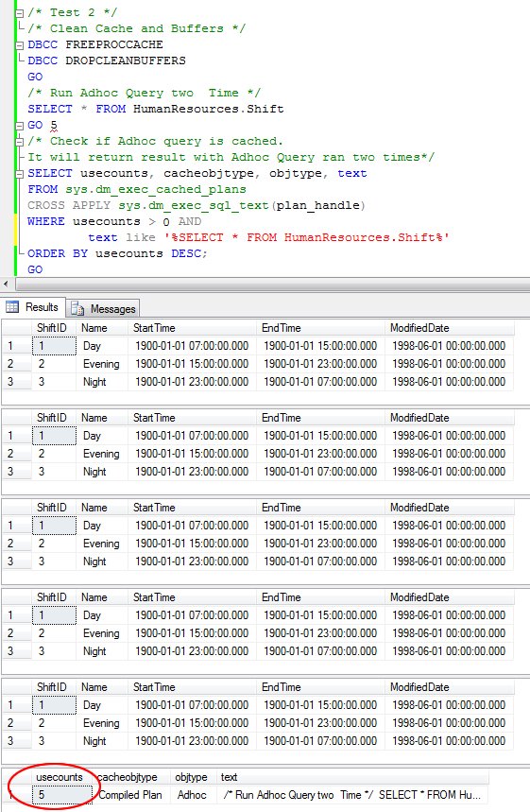Viewport: 530px width, 812px height.
Task: Collapse the 'Check if Adhoc query' comment block
Action: (x=20, y=142)
